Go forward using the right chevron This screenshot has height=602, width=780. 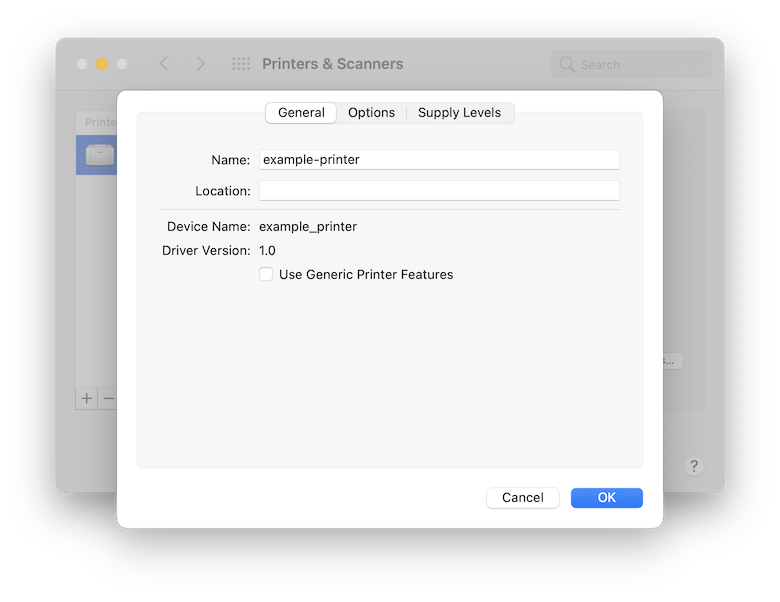point(200,64)
